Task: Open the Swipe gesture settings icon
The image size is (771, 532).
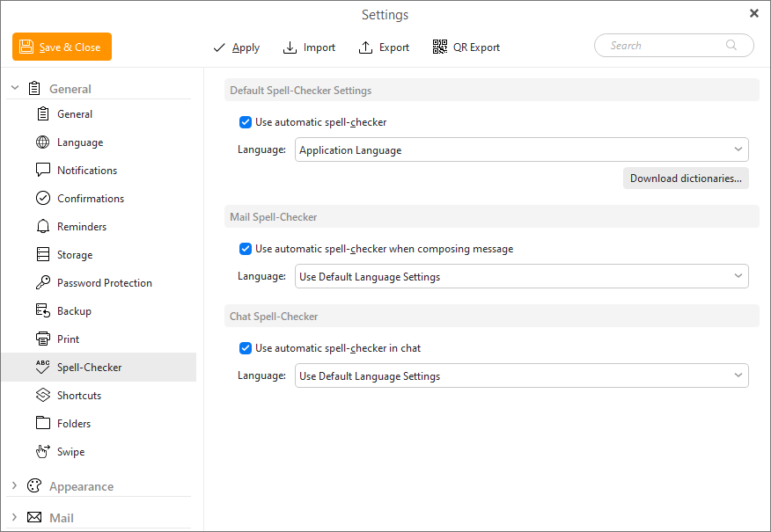Action: (x=43, y=451)
